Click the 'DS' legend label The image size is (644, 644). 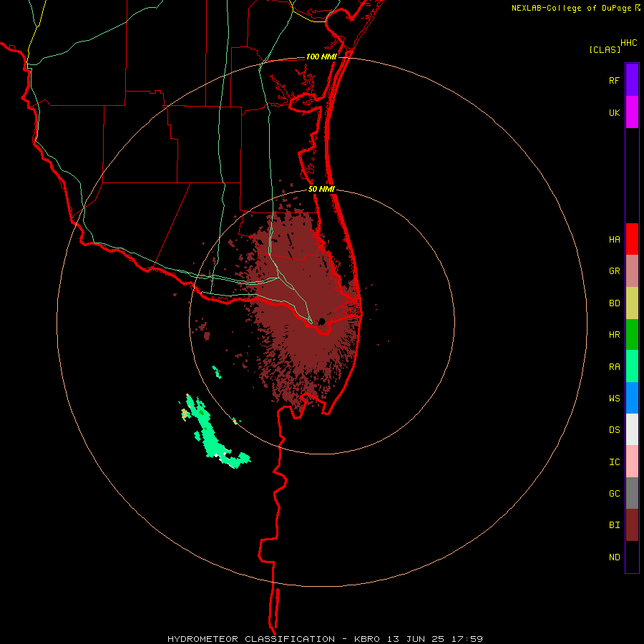614,430
